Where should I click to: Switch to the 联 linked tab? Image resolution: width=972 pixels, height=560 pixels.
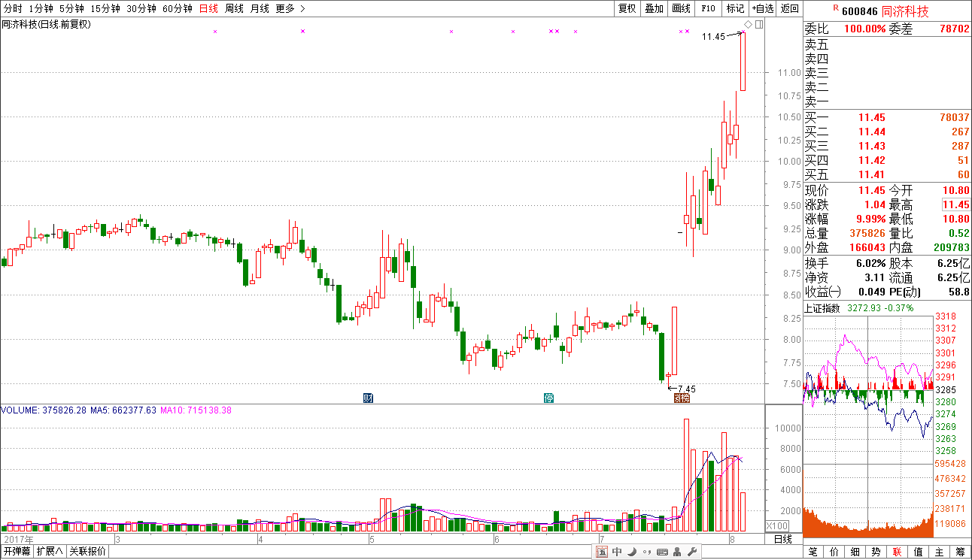point(898,552)
